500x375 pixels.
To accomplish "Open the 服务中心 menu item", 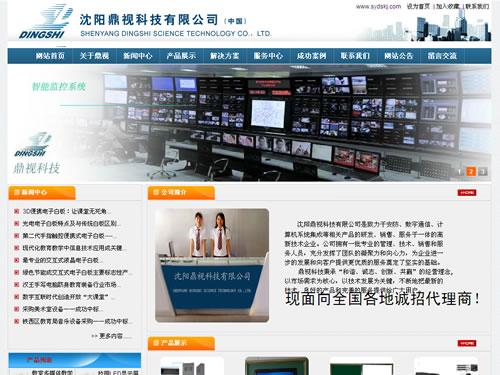I will pos(268,56).
